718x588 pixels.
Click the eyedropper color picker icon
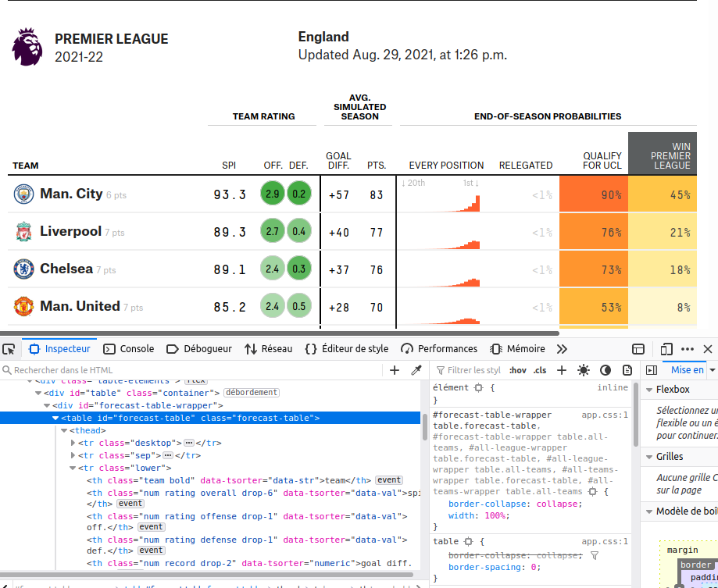click(416, 370)
